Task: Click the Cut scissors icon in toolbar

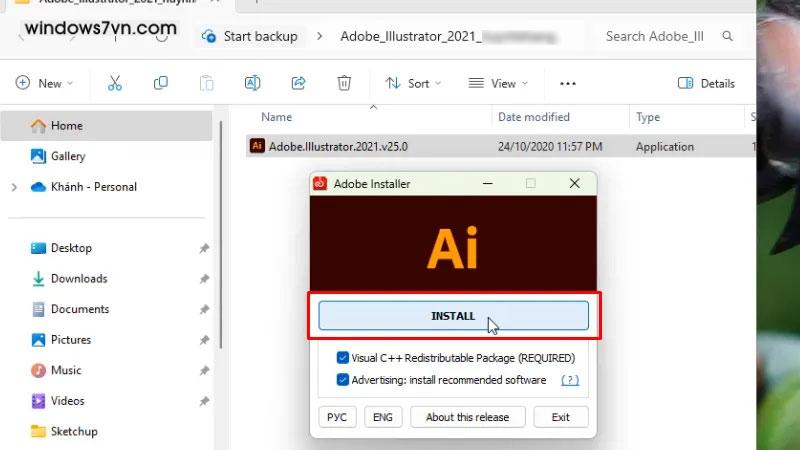Action: (x=115, y=83)
